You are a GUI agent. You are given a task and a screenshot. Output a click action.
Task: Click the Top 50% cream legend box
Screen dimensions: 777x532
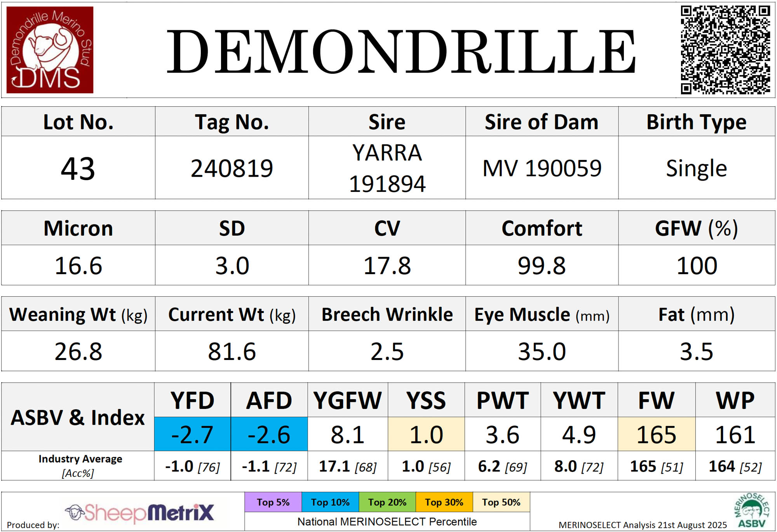pyautogui.click(x=501, y=502)
